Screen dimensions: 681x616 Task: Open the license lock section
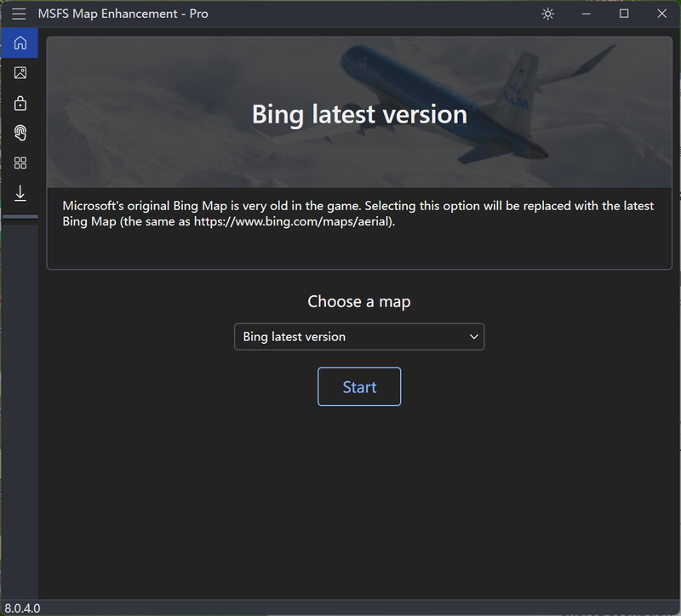click(20, 102)
